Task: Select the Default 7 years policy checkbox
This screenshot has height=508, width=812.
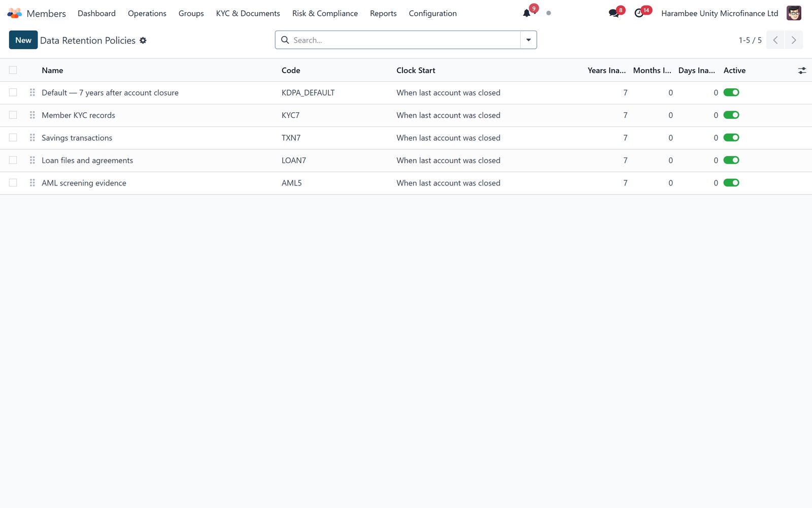Action: tap(13, 92)
